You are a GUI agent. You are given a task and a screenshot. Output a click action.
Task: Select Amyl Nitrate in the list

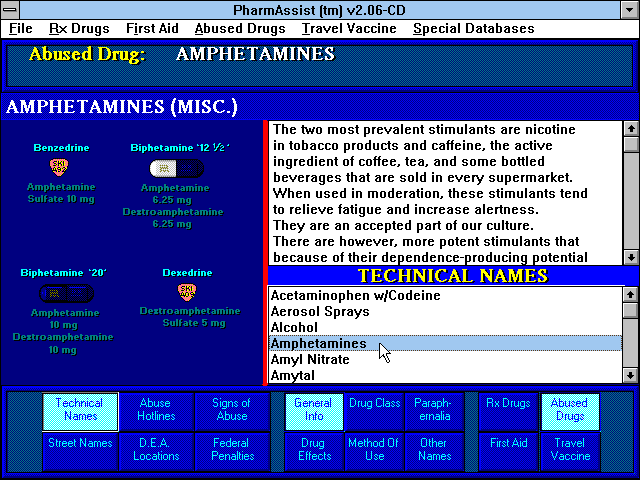445,359
